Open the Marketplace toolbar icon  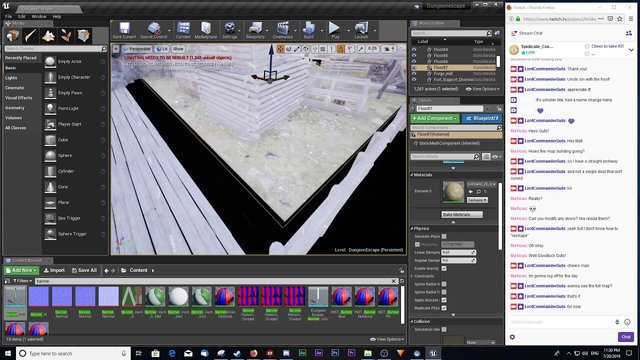206,30
